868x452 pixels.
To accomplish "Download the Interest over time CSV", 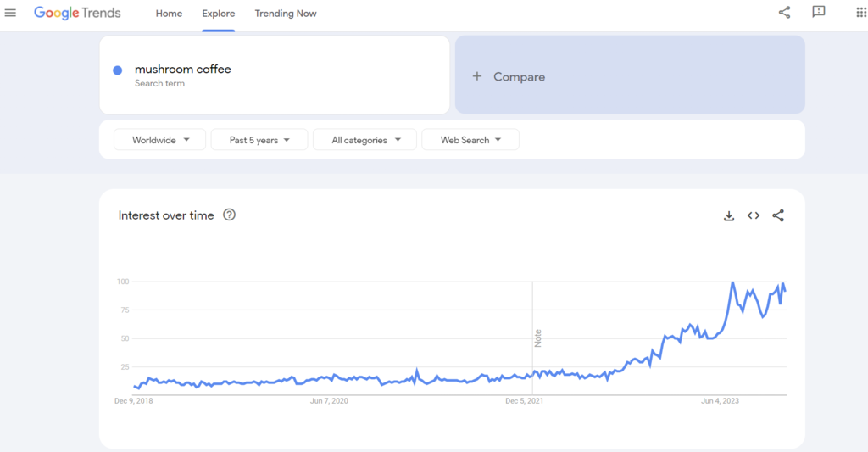I will click(x=728, y=216).
